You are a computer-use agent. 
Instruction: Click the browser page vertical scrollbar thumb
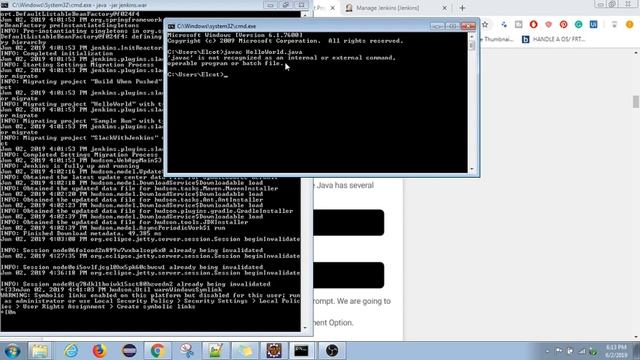click(x=636, y=102)
